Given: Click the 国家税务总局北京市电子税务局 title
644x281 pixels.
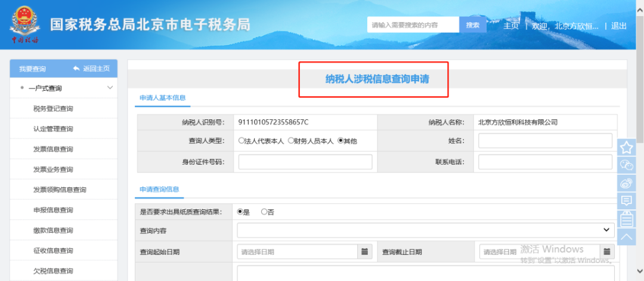Looking at the screenshot, I should click(x=150, y=24).
